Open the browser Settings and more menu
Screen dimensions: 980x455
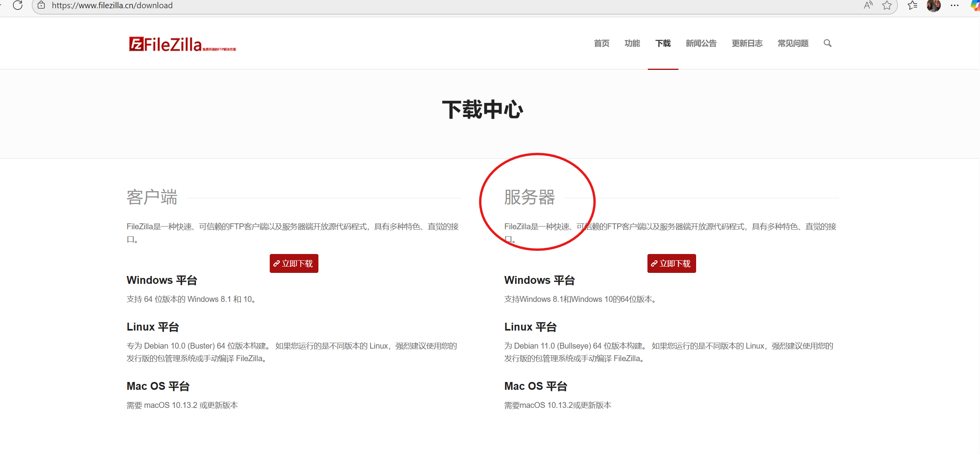(954, 5)
